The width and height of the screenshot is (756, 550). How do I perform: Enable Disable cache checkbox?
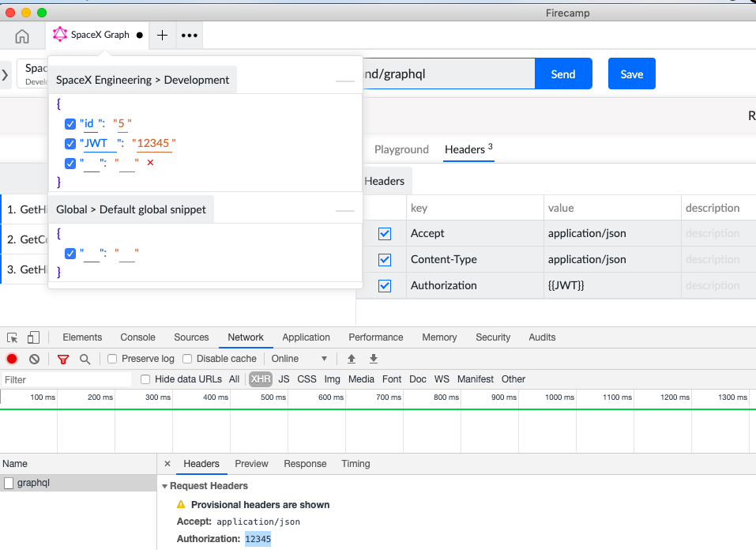[x=187, y=359]
